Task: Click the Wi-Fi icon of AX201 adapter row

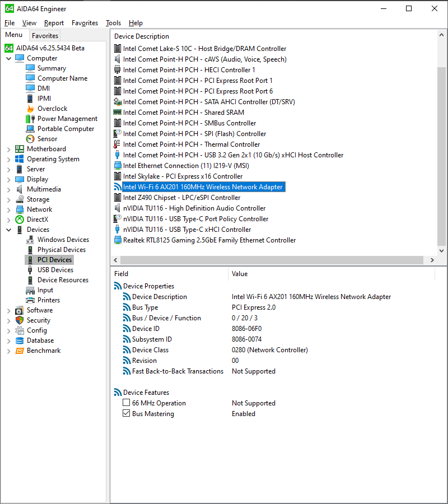Action: coord(118,187)
